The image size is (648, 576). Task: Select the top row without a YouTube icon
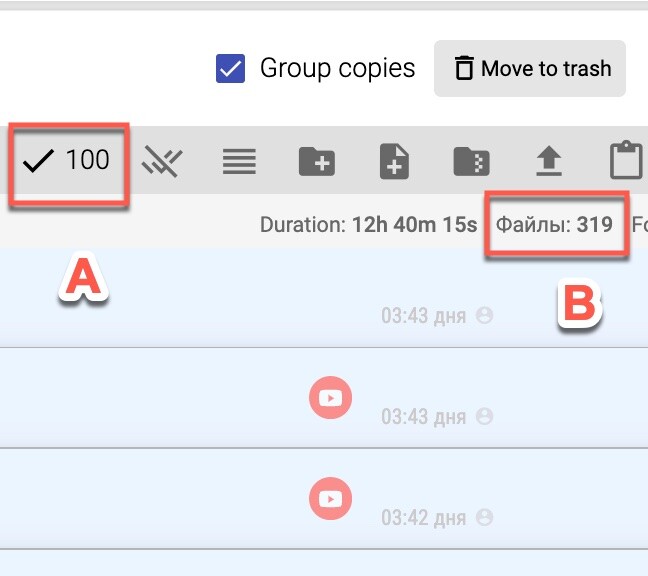pyautogui.click(x=200, y=299)
